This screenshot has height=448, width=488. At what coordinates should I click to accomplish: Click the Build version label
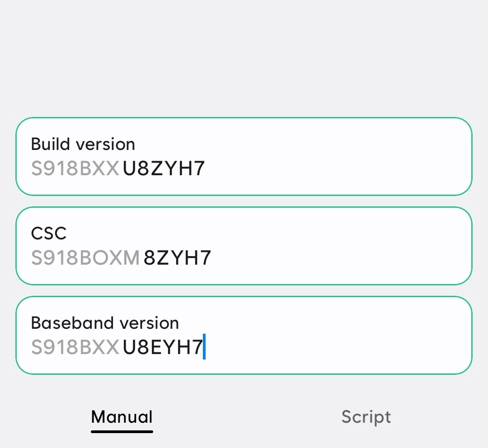(x=83, y=144)
